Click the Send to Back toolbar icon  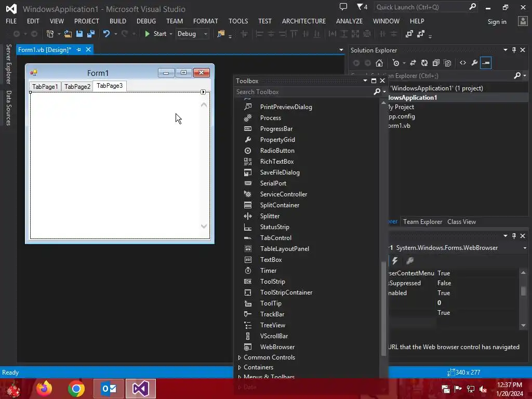(421, 34)
